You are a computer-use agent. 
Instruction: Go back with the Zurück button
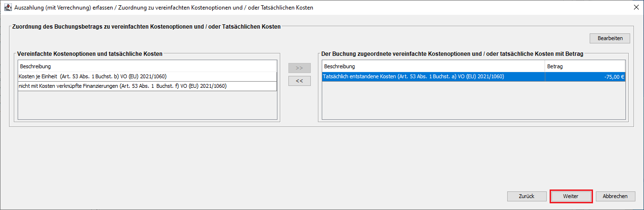(x=526, y=196)
